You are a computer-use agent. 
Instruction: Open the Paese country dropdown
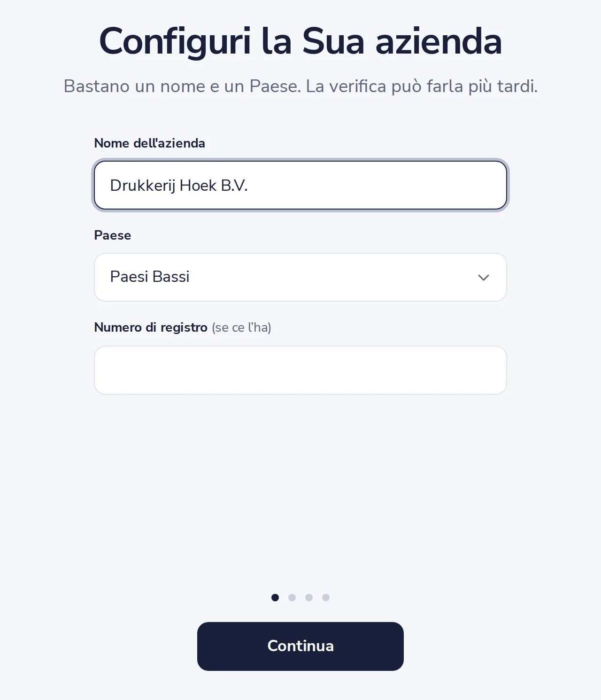[300, 277]
